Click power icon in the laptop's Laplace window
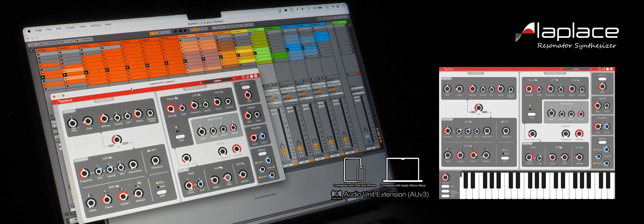This screenshot has height=224, width=644. 243,77
